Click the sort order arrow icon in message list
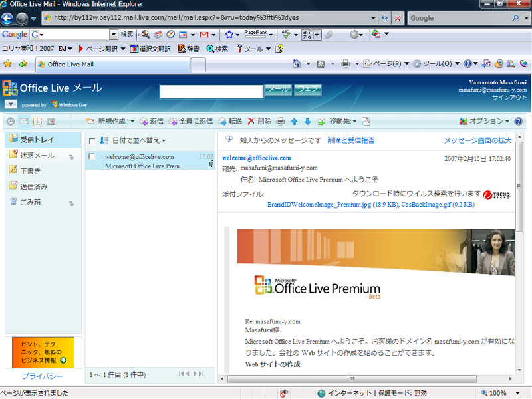 [x=104, y=140]
